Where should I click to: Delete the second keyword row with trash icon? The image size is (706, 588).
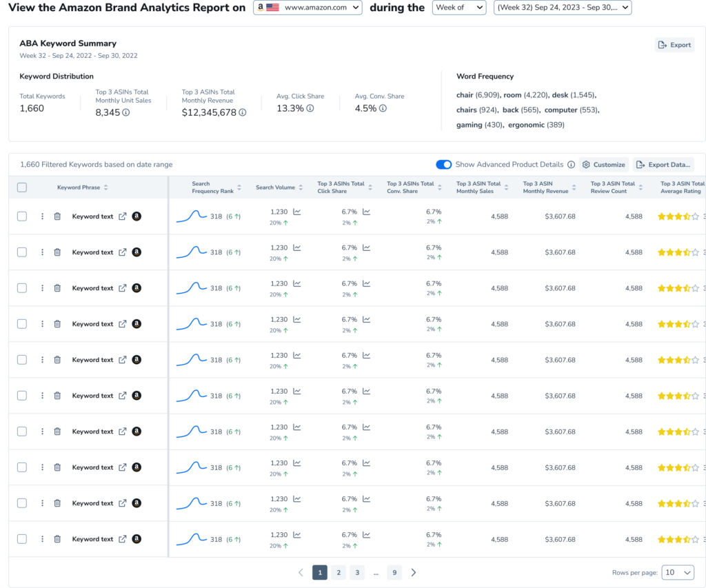click(57, 252)
